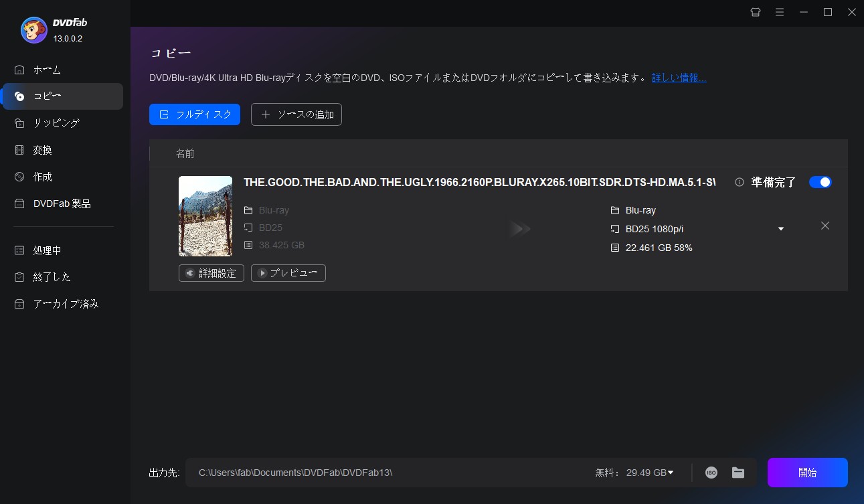Open リッピング module

point(62,123)
